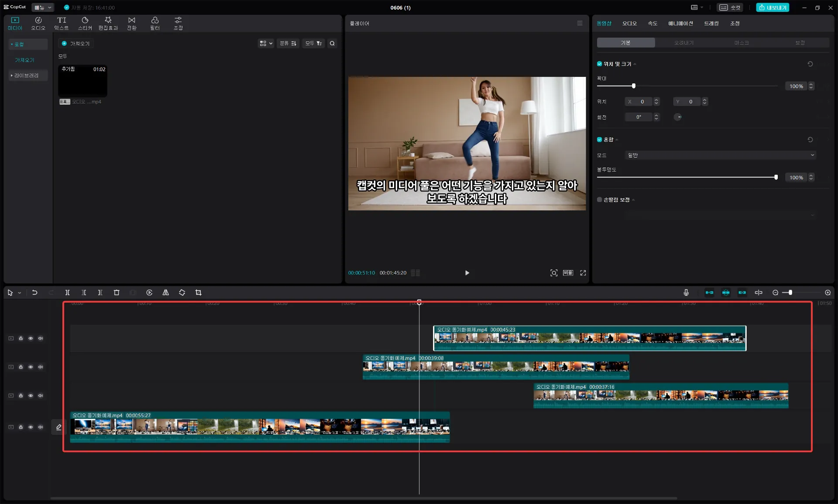The width and height of the screenshot is (838, 504).
Task: Open the 메뉴 dropdown in title bar
Action: (43, 7)
